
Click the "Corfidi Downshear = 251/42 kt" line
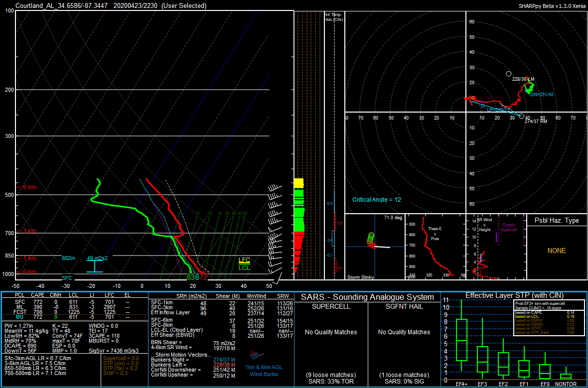point(193,370)
